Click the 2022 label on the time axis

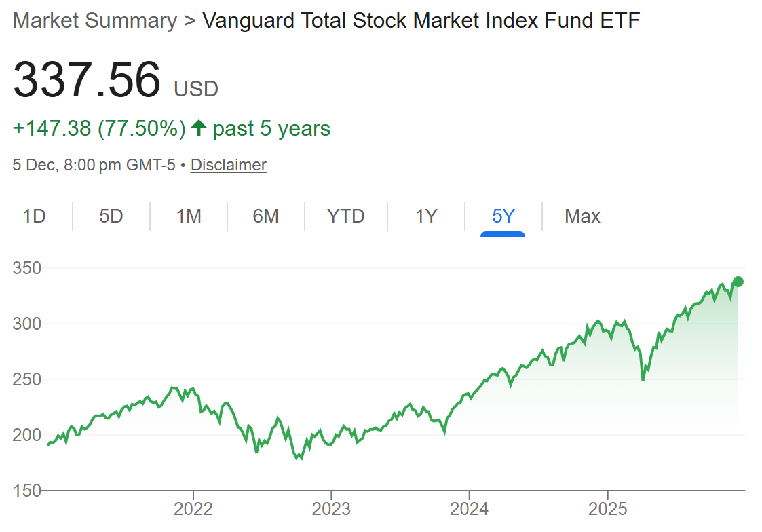(x=193, y=509)
